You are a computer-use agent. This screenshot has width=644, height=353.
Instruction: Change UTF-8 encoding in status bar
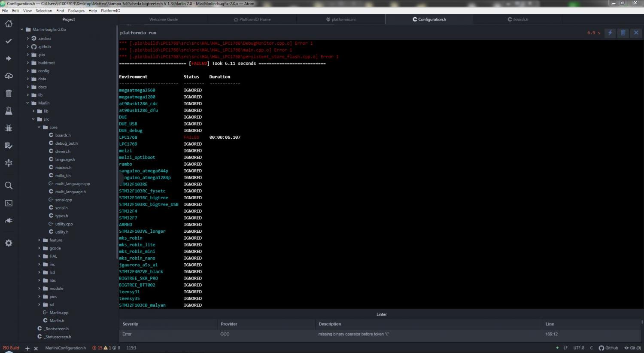[x=579, y=348]
